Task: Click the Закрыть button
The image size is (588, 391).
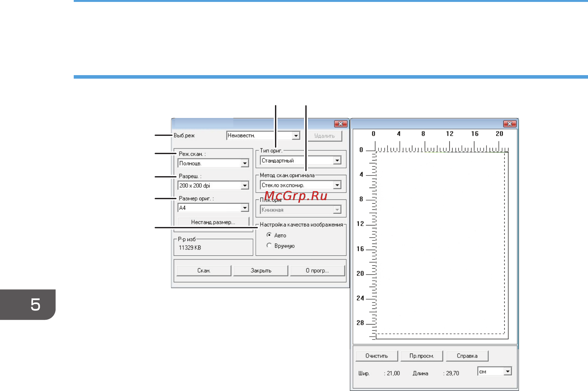Action: (x=261, y=270)
